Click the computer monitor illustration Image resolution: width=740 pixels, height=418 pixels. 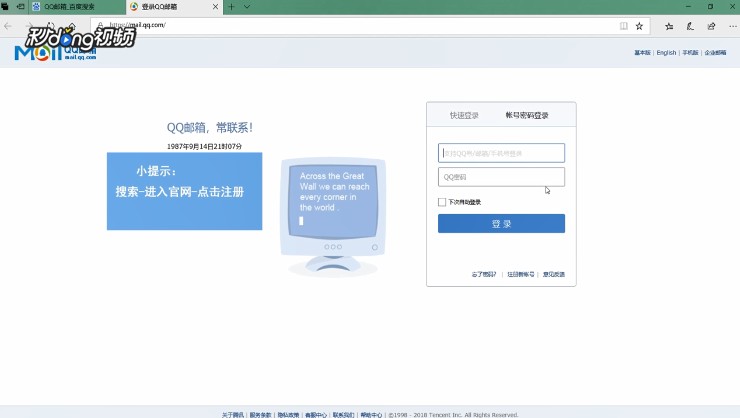coord(333,216)
